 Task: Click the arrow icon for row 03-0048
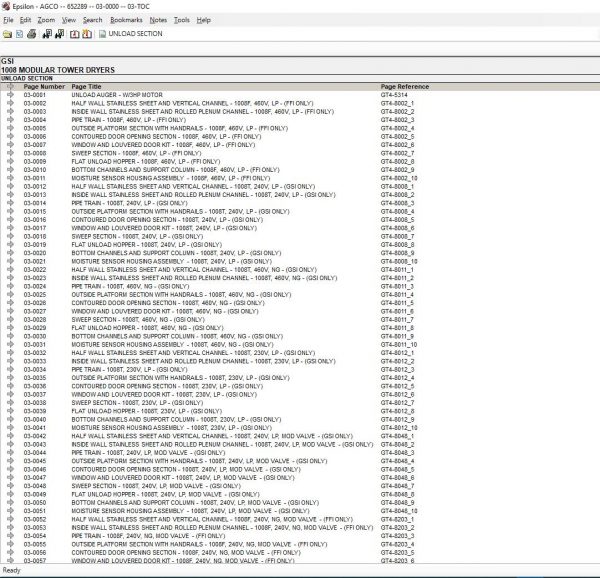[10, 486]
